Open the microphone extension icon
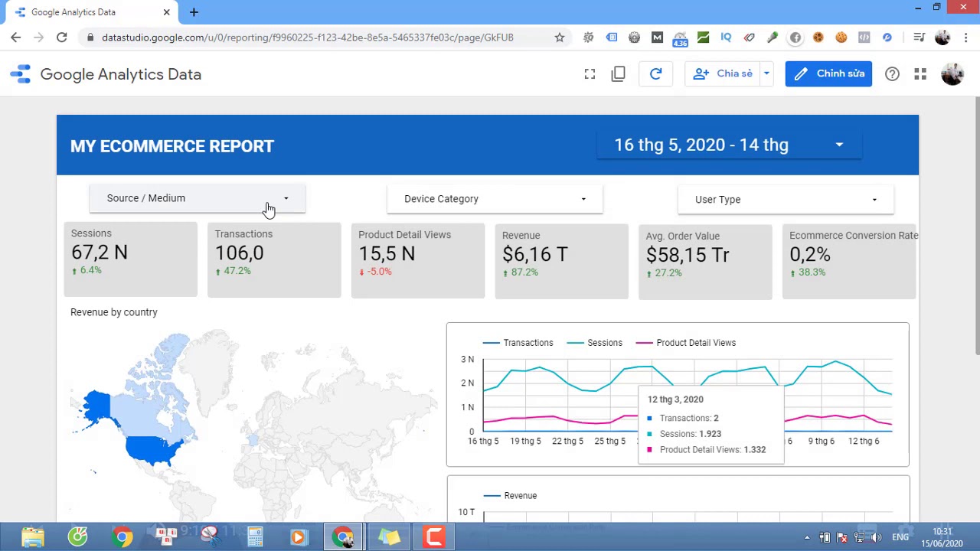The image size is (980, 551). (x=772, y=37)
